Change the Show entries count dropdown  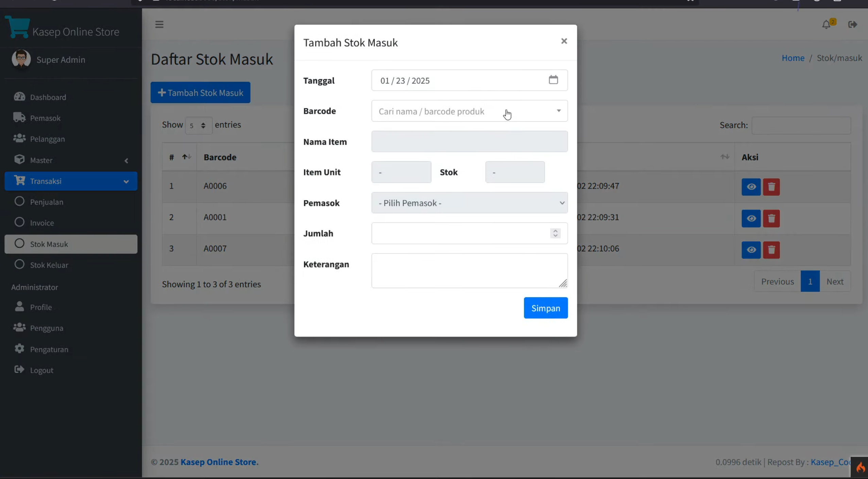(x=199, y=125)
